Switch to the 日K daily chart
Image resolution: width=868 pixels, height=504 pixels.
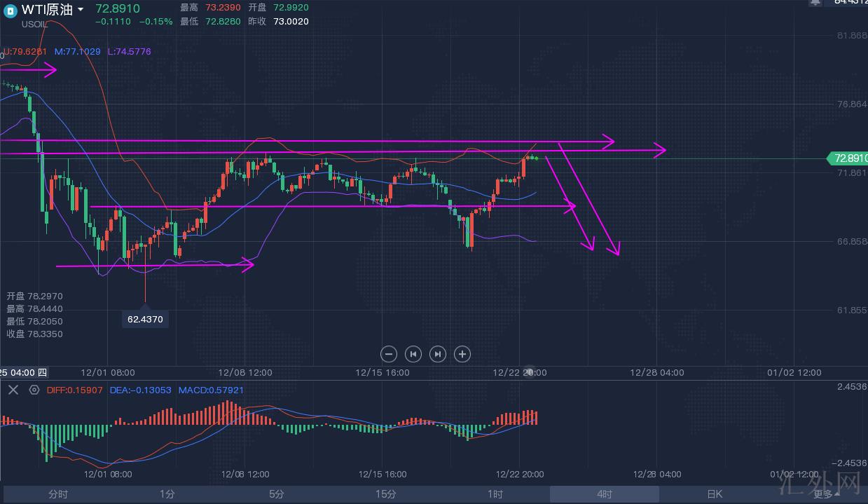(714, 494)
